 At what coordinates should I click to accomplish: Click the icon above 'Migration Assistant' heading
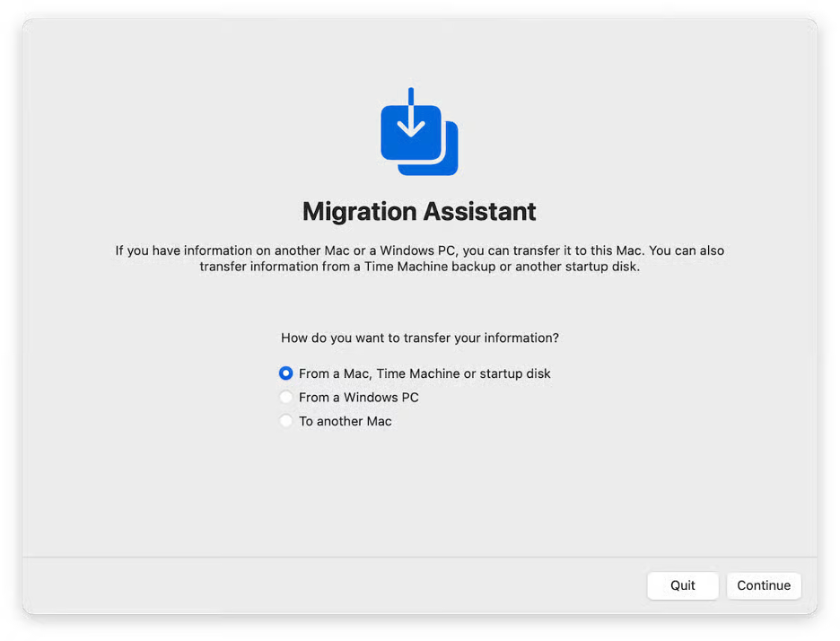(418, 131)
